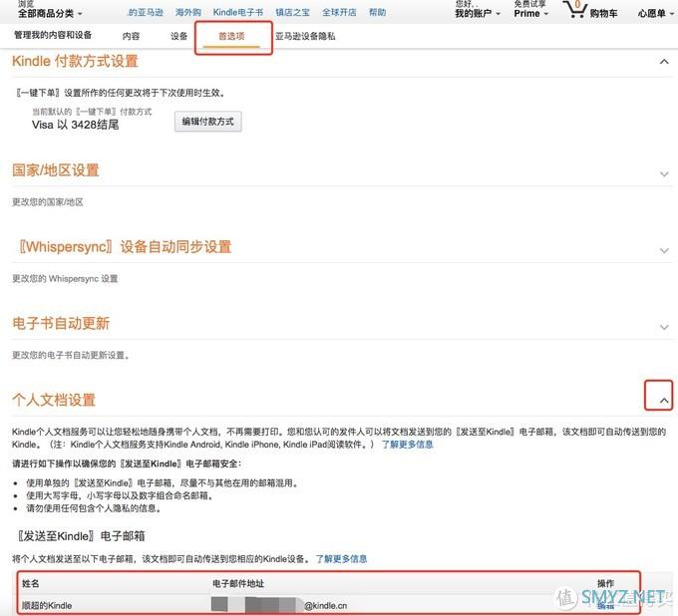Expand Whispersync 设备自动同步设置 chevron
The image size is (678, 616).
point(664,251)
